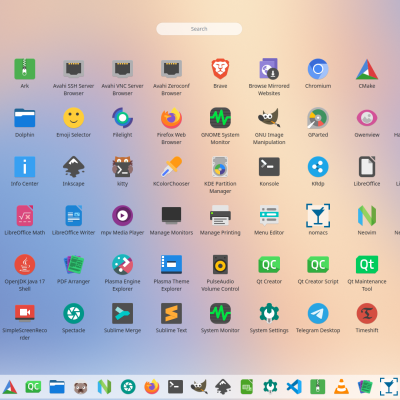The image size is (400, 400).
Task: Launch Neovim from the app grid
Action: (367, 216)
